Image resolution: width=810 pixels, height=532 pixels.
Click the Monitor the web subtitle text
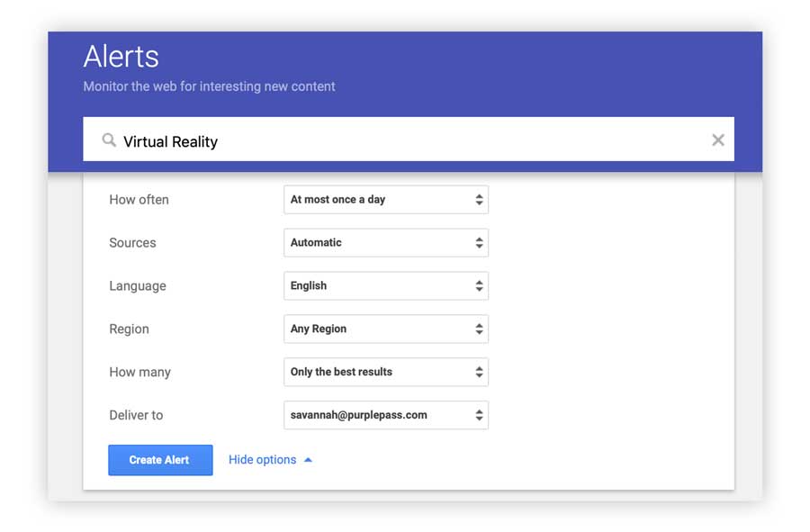pos(209,86)
